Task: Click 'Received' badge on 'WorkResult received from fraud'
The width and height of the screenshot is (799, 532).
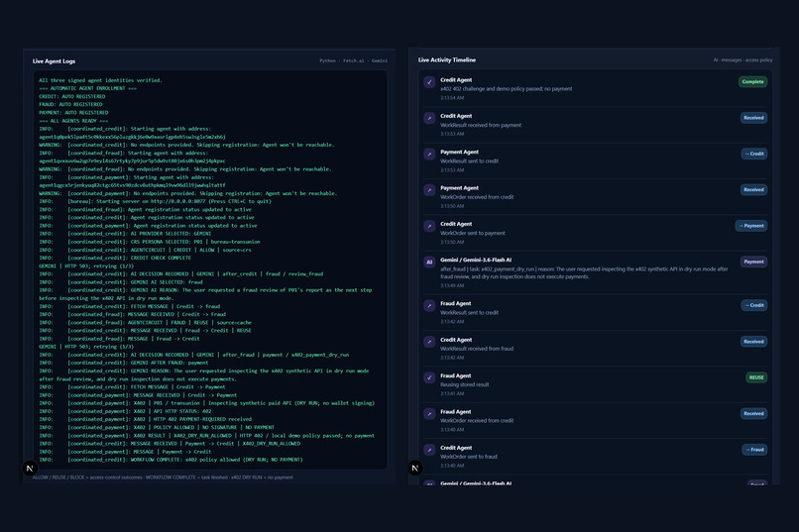Action: (753, 342)
